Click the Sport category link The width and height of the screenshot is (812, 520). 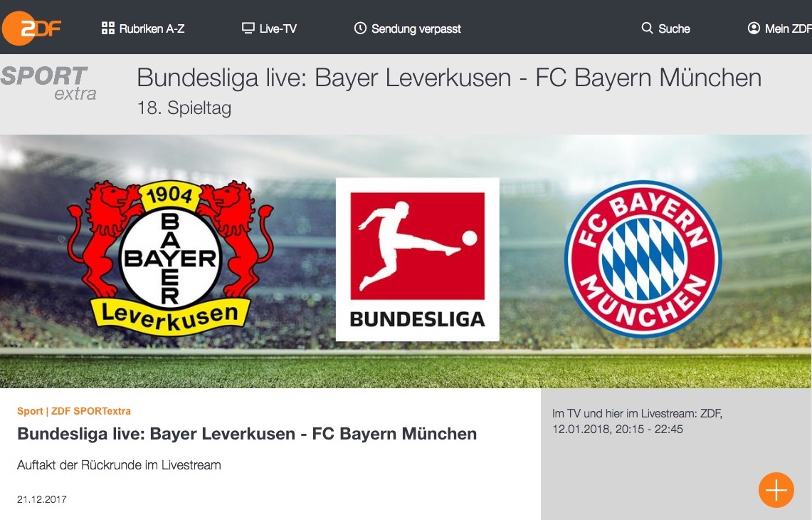click(30, 411)
